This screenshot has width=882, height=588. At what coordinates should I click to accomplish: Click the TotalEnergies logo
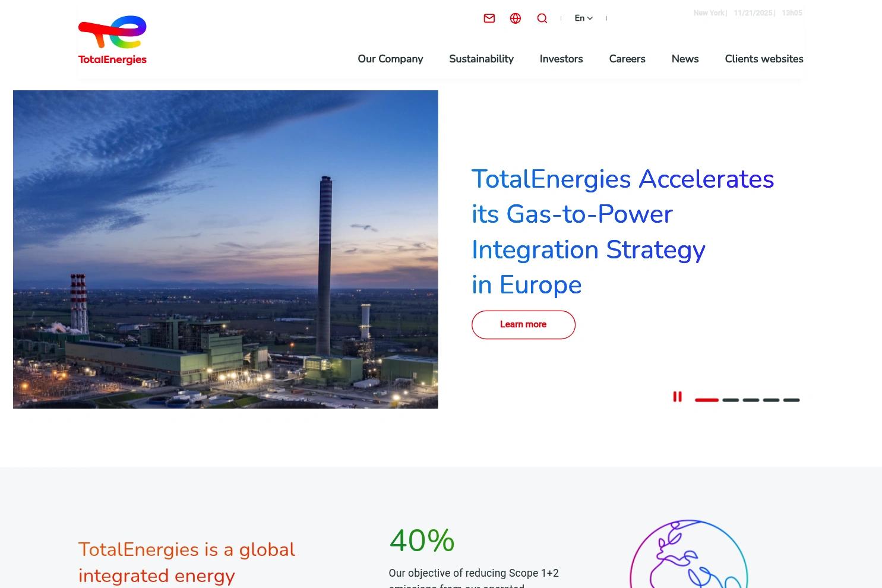click(112, 40)
